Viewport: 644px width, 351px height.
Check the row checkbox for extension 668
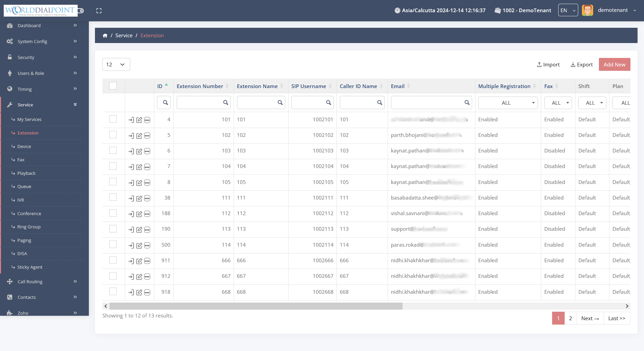pyautogui.click(x=113, y=292)
